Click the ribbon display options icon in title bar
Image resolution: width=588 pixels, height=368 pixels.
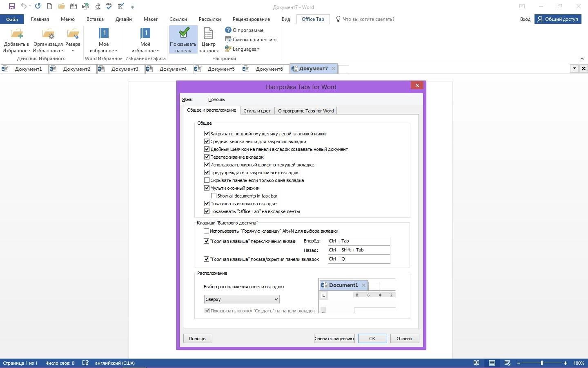coord(522,6)
